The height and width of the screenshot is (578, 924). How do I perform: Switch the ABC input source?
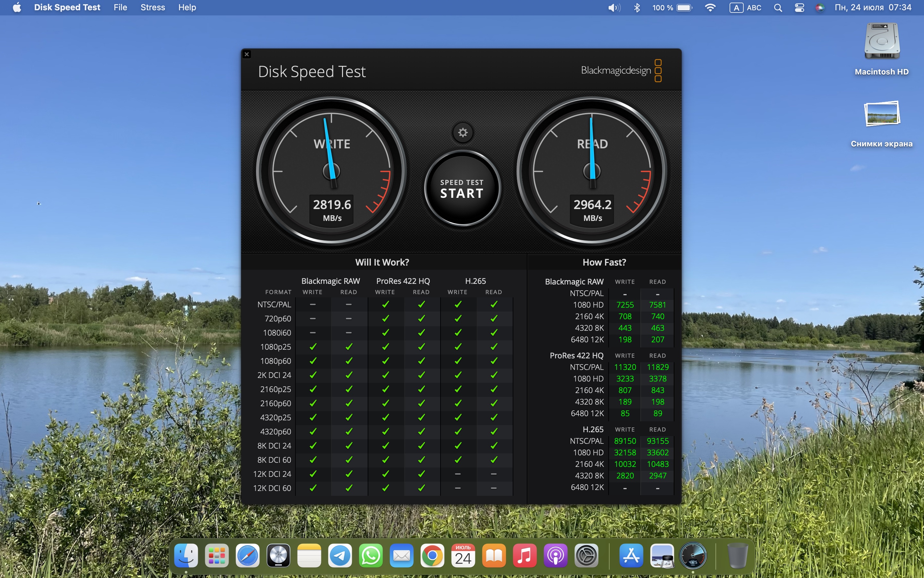point(745,8)
